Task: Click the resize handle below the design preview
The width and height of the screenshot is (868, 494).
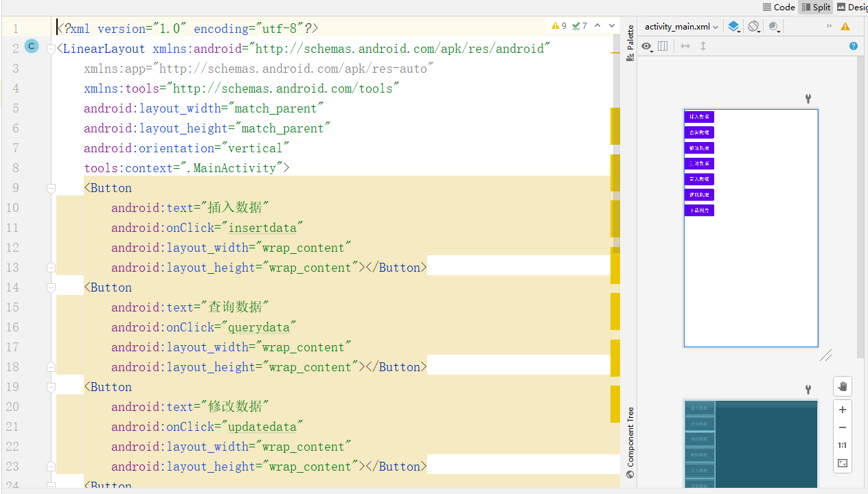Action: (826, 355)
